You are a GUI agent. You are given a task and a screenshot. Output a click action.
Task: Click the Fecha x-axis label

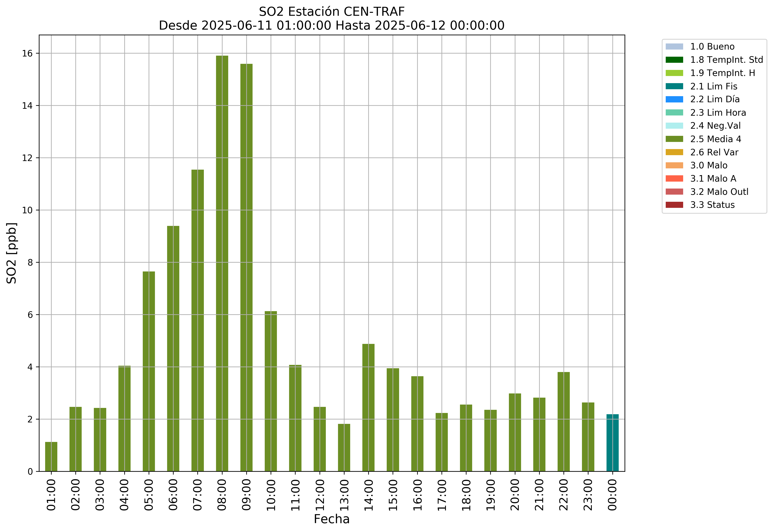coord(331,519)
